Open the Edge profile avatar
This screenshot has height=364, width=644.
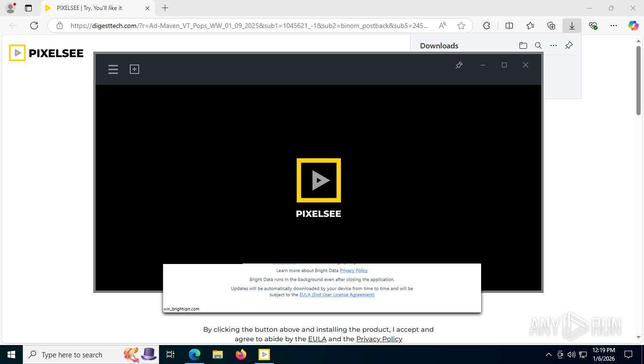[10, 8]
